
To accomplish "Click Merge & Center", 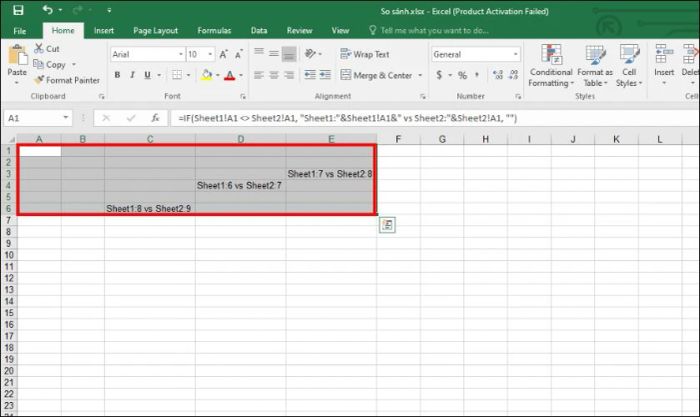I will point(376,75).
